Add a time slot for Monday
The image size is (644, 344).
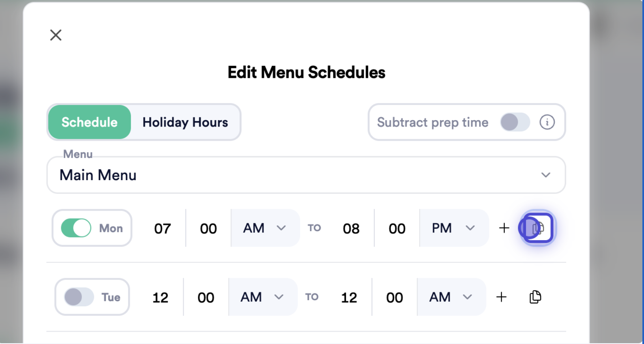pos(504,228)
